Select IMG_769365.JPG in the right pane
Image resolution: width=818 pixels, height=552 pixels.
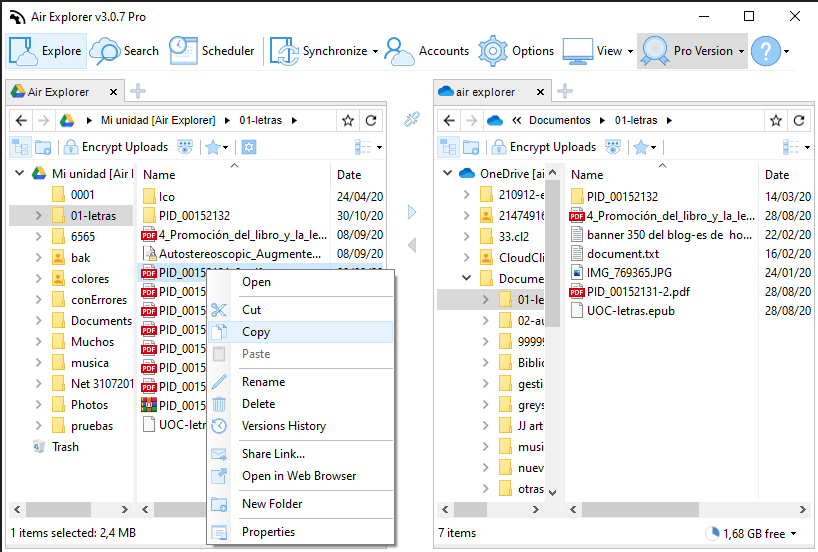(x=629, y=273)
